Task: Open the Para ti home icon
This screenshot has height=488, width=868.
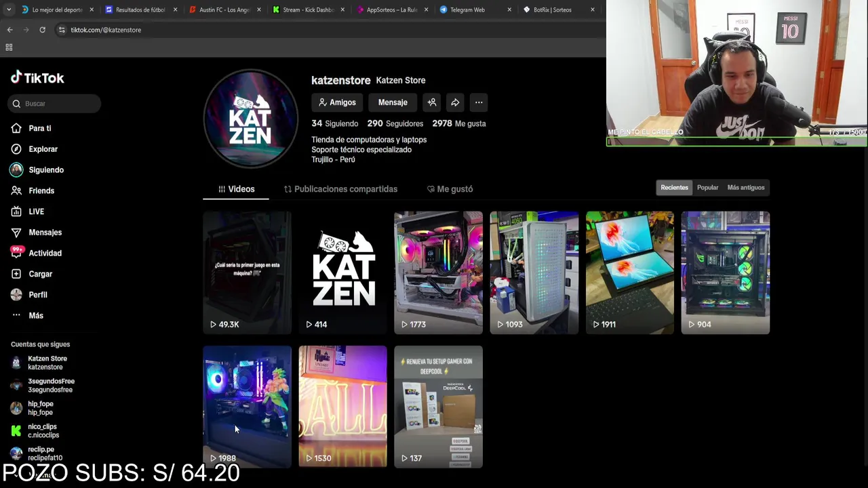Action: point(16,128)
